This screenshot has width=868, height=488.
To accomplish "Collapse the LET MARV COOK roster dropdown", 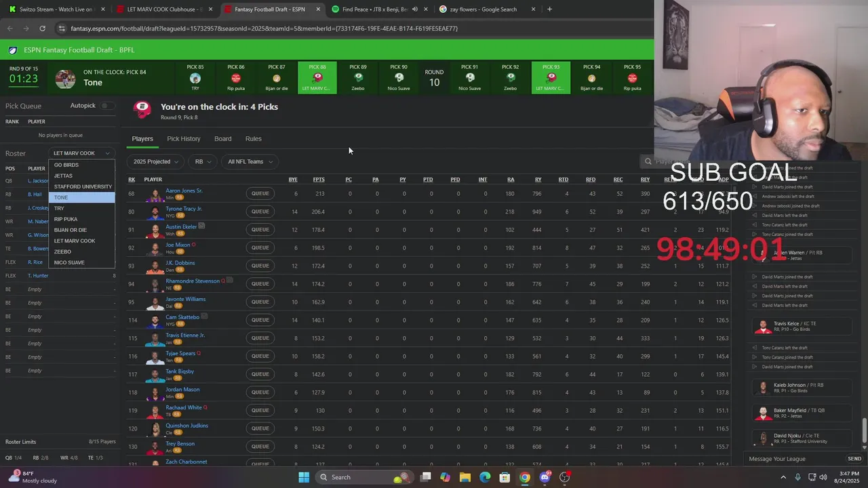I will (x=81, y=153).
